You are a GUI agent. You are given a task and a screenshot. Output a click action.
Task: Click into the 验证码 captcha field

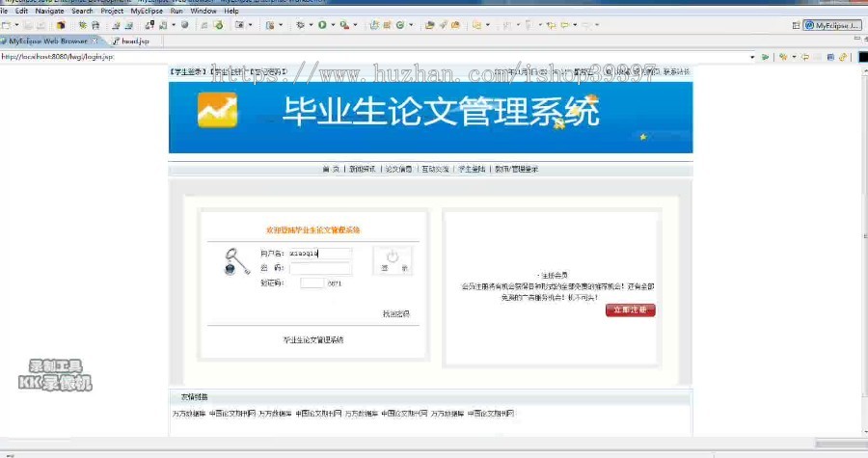tap(312, 283)
